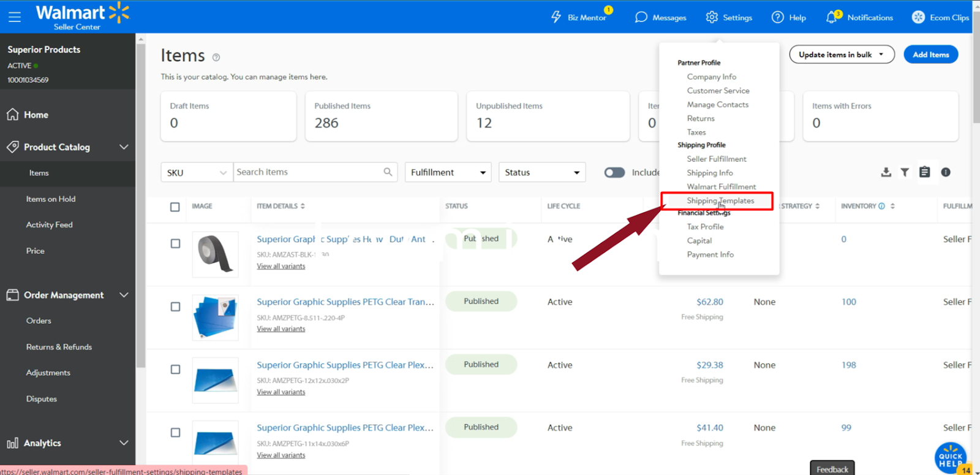Select Shipping Info menu entry
The width and height of the screenshot is (980, 475).
coord(710,173)
